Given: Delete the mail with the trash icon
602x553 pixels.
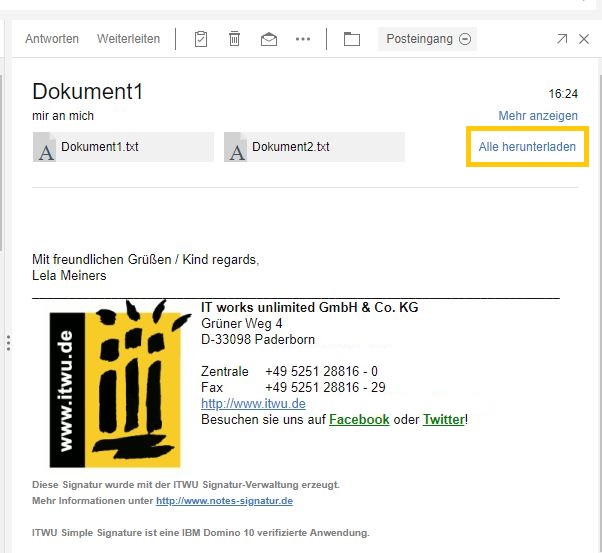Looking at the screenshot, I should click(x=234, y=39).
